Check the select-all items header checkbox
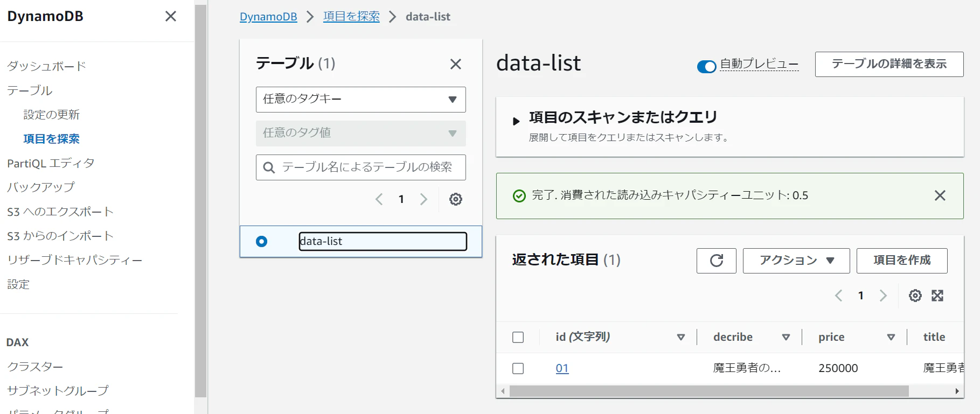 click(x=518, y=337)
